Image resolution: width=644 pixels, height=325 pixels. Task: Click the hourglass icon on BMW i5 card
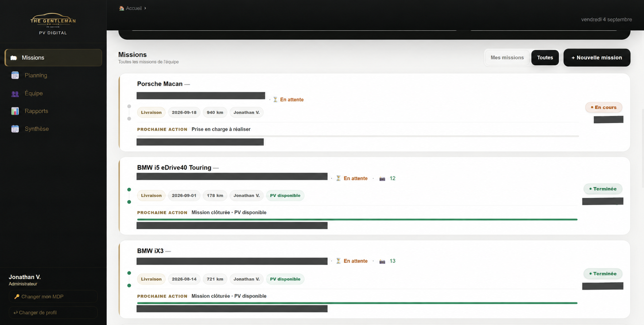338,178
